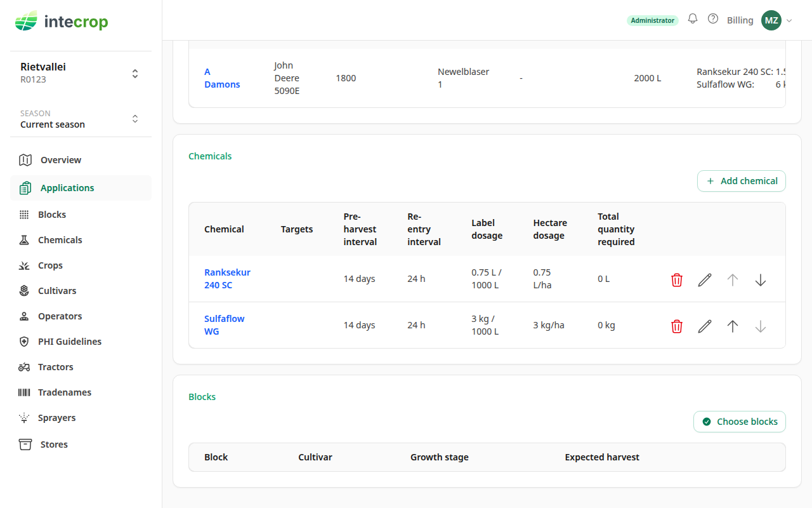812x508 pixels.
Task: Click the MZ user avatar
Action: click(x=771, y=20)
